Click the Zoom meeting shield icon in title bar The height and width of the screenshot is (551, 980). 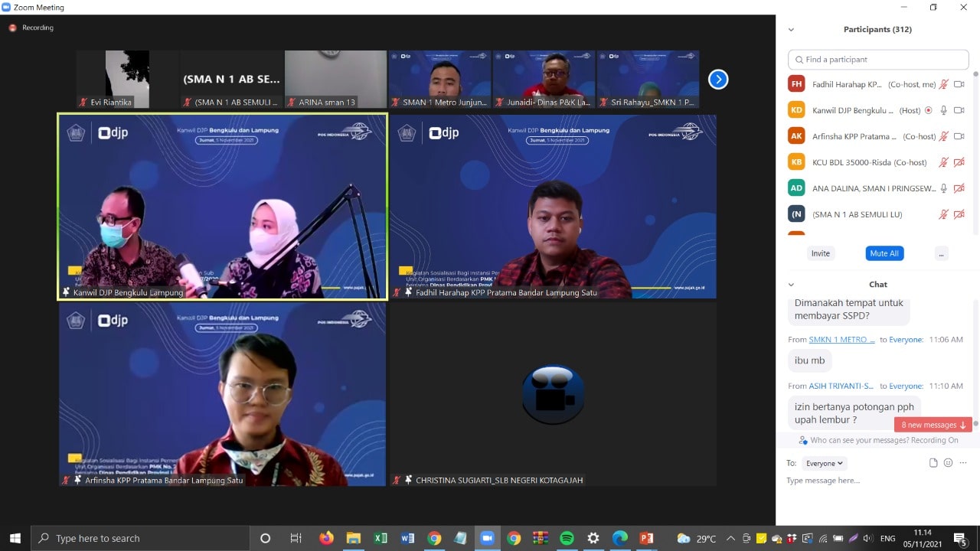[7, 7]
